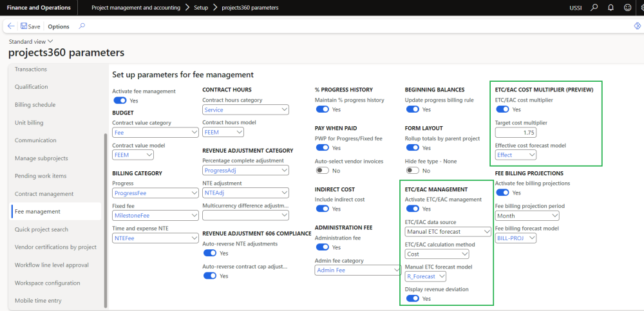Toggle Activate fee management switch
The height and width of the screenshot is (311, 644).
click(x=119, y=100)
